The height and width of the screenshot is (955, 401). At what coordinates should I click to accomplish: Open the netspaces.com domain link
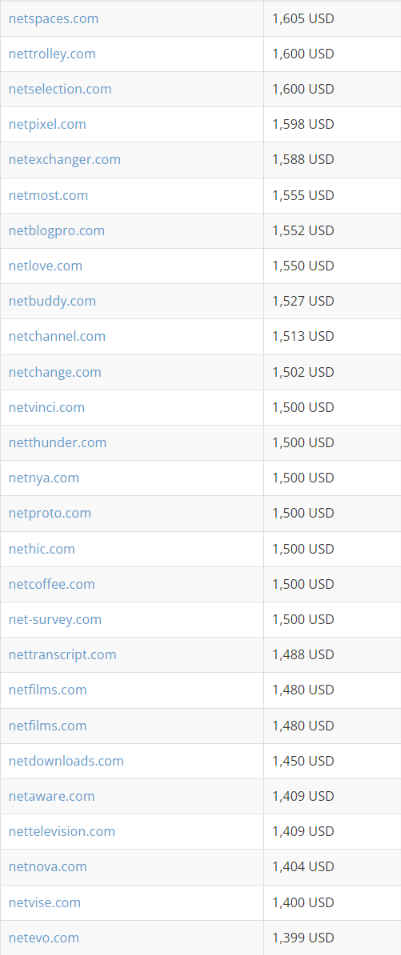(x=54, y=19)
